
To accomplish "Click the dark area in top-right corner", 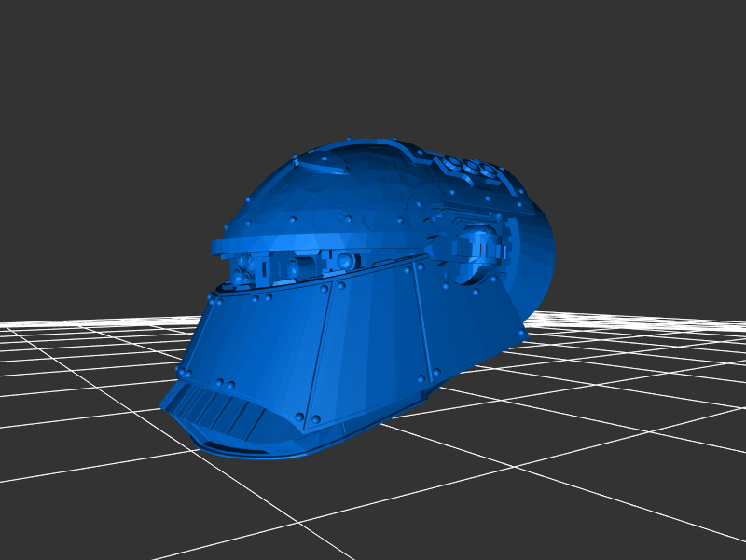I will tap(709, 37).
